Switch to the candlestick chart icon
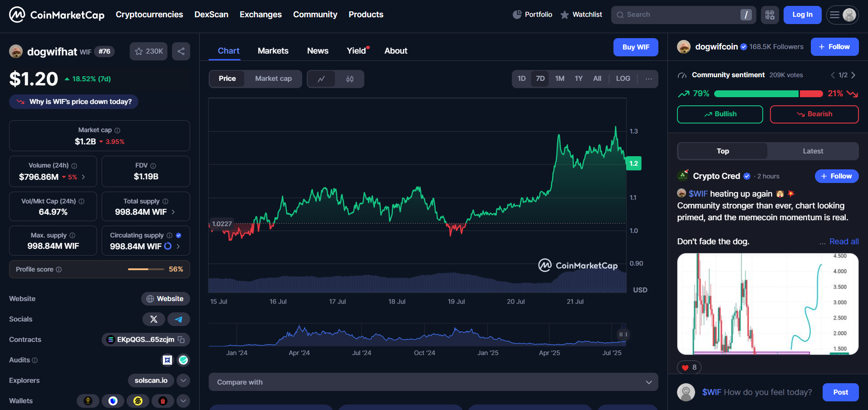 point(350,79)
